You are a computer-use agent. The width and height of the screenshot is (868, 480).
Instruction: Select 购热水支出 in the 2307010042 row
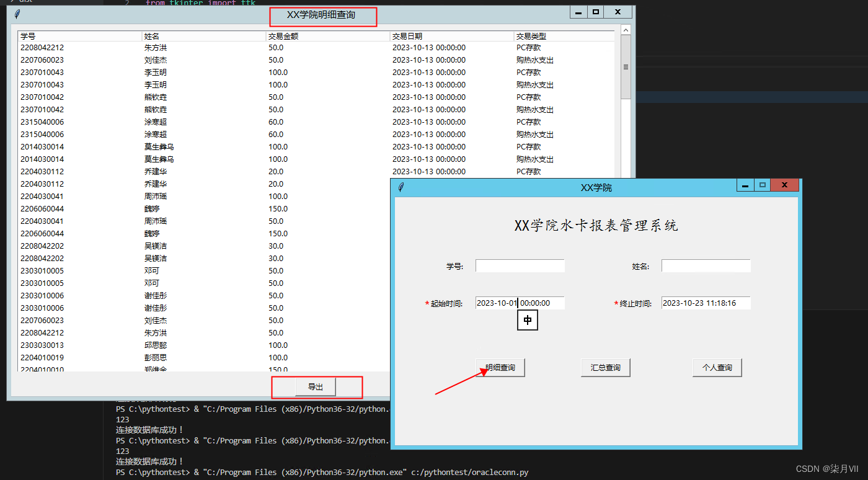point(535,109)
